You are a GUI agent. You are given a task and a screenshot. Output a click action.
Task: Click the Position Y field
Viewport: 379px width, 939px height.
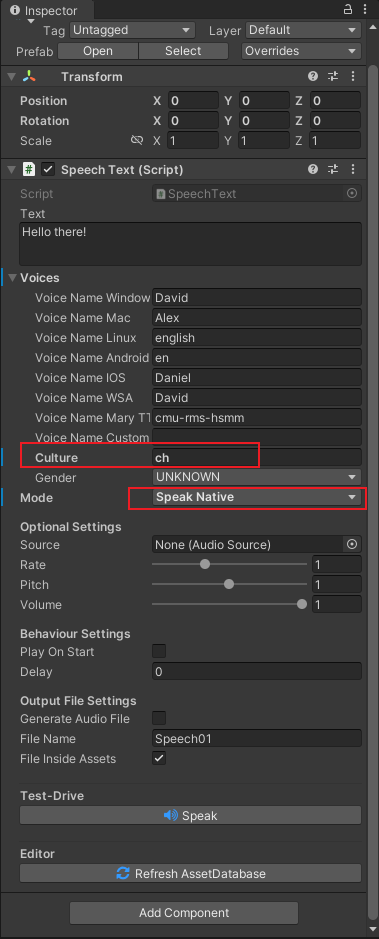[264, 101]
